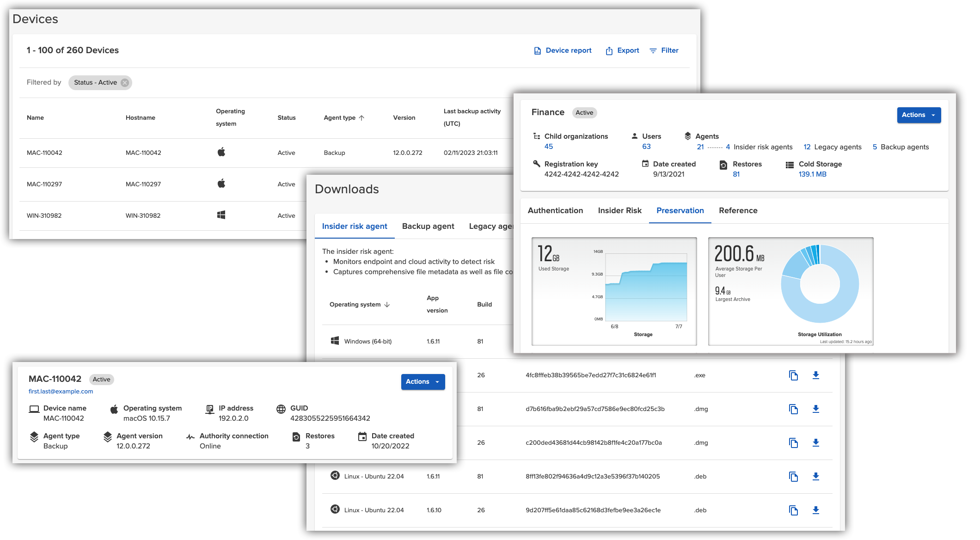Download the .exe build 26 installer
The width and height of the screenshot is (980, 540).
[816, 375]
